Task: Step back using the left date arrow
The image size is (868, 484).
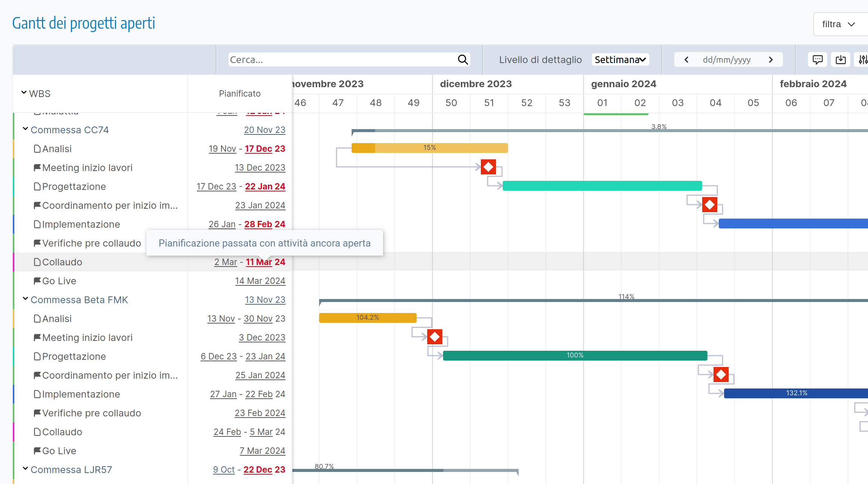Action: click(686, 59)
